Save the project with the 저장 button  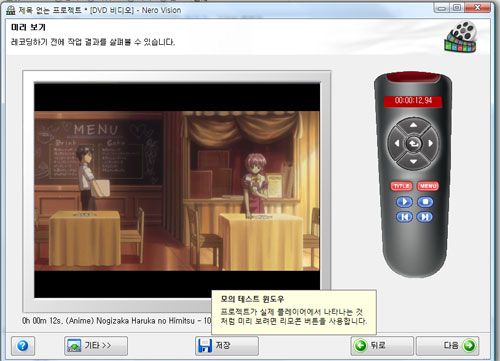[x=227, y=346]
